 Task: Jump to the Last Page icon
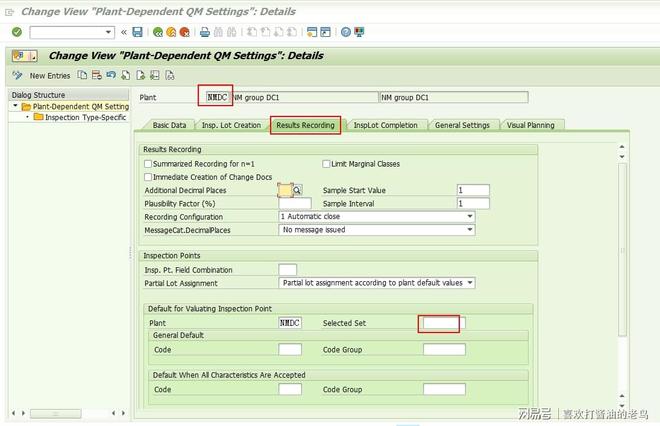[x=292, y=32]
